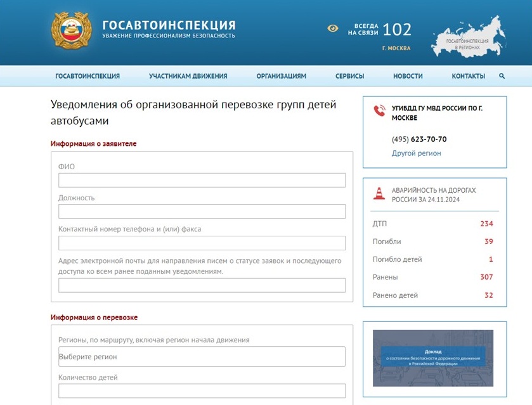This screenshot has width=532, height=405.
Task: Click the red phone handset icon
Action: [x=380, y=110]
